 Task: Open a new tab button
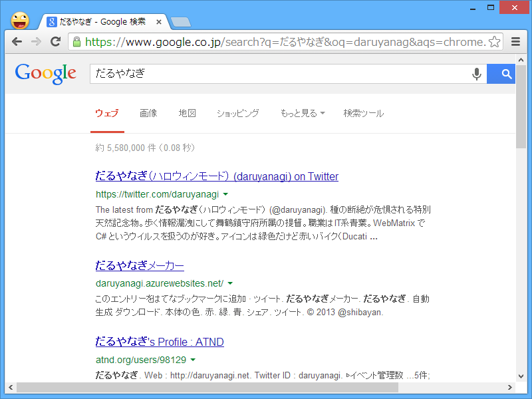180,22
